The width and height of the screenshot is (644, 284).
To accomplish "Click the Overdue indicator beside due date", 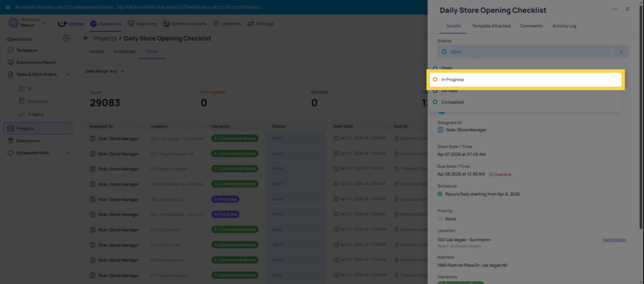I will click(500, 174).
